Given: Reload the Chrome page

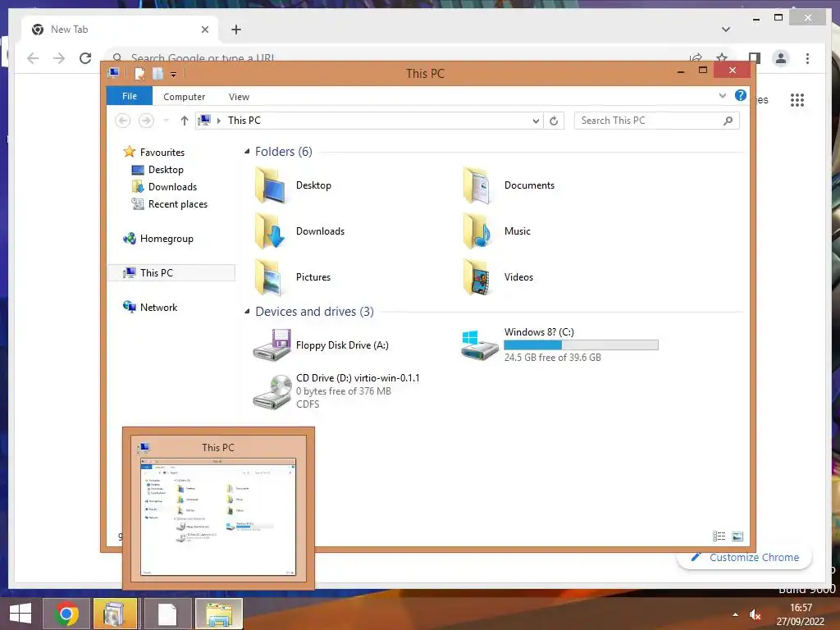Looking at the screenshot, I should click(85, 58).
